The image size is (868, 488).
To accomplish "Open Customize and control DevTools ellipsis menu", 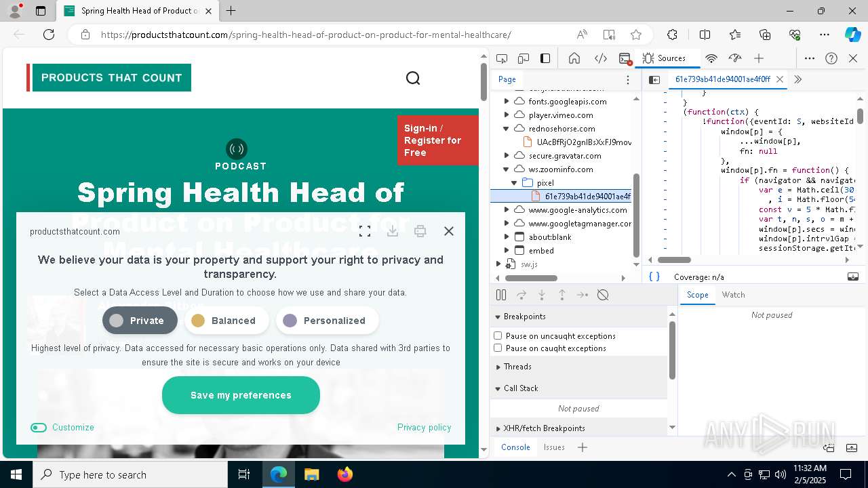I will click(810, 58).
